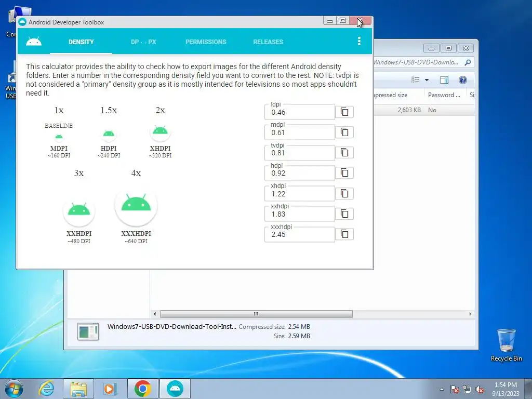This screenshot has width=532, height=399.
Task: Switch to the DENSITY tab
Action: [x=81, y=42]
